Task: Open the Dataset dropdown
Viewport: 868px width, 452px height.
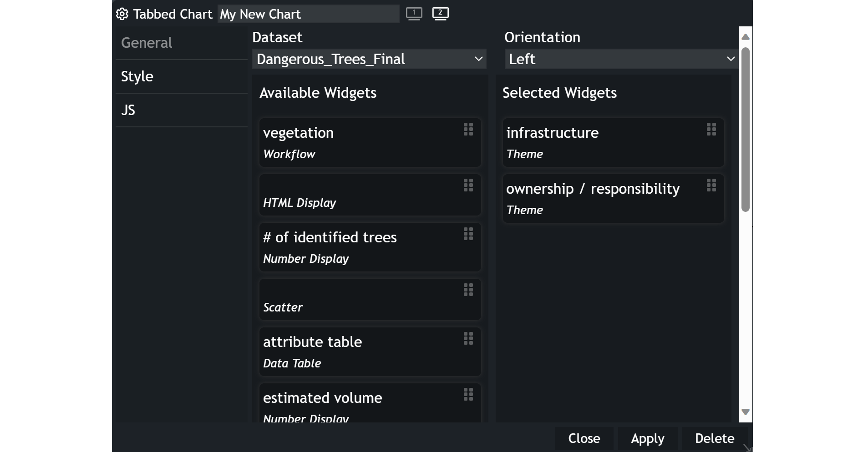Action: tap(369, 59)
